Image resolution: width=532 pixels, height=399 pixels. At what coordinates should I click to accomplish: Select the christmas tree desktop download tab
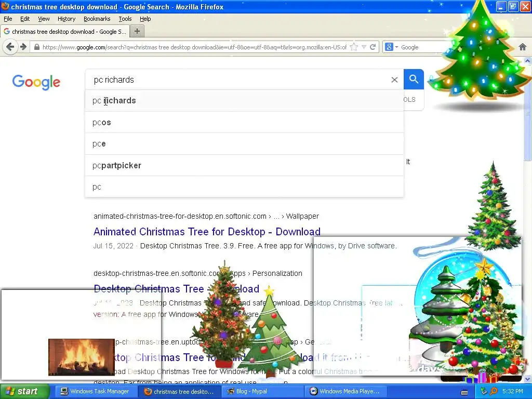[65, 32]
